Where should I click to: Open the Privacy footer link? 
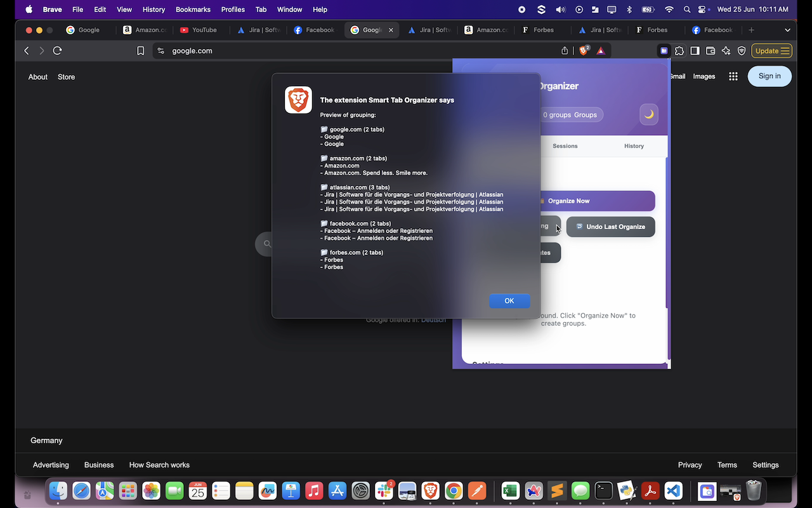690,465
